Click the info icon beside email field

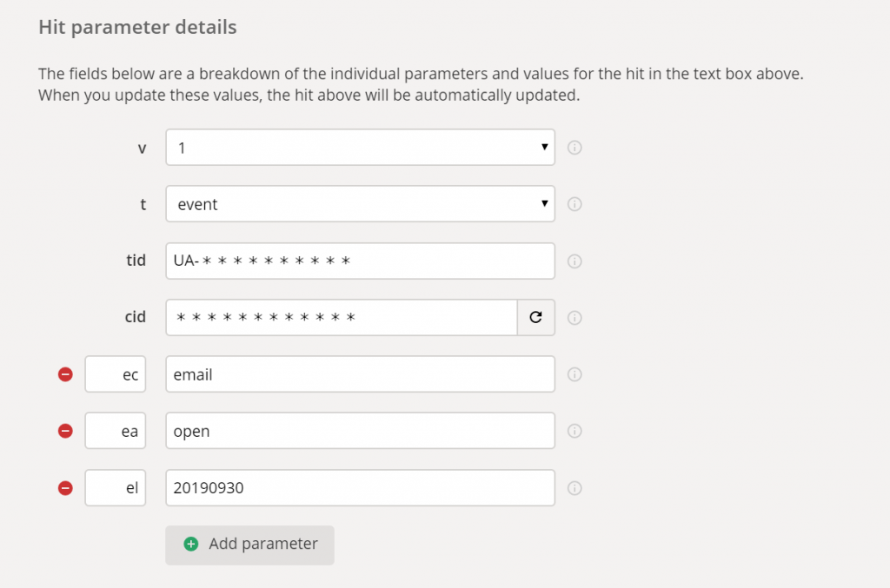(x=575, y=374)
